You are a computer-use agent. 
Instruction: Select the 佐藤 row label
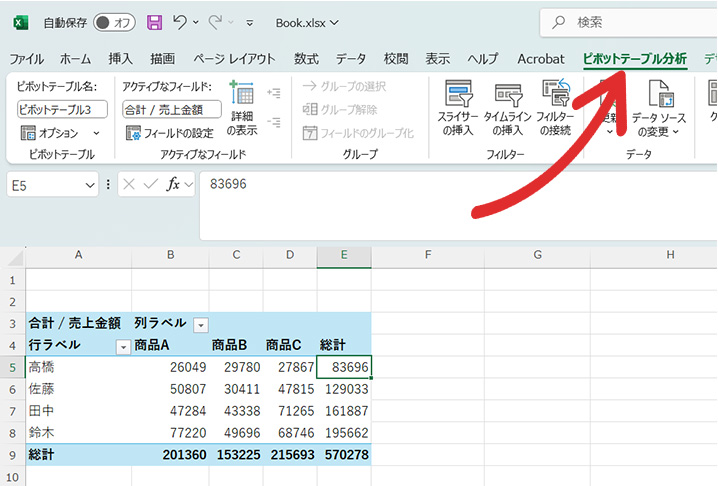pos(78,389)
